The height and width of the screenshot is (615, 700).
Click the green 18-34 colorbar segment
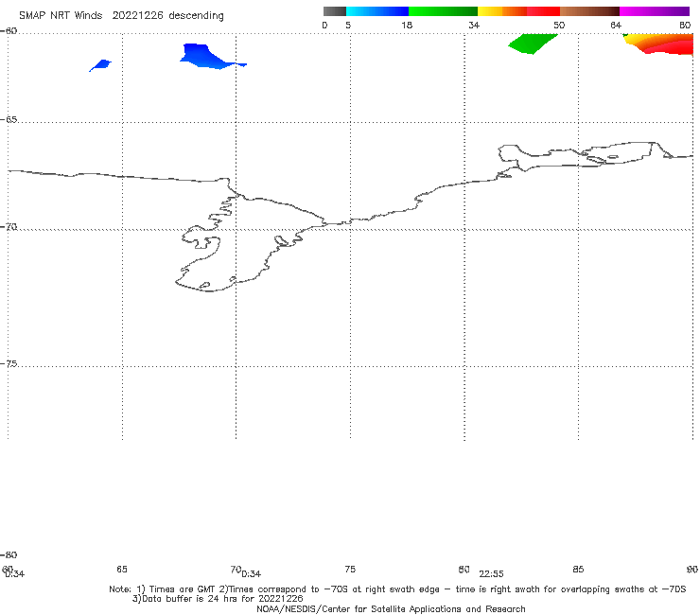[x=443, y=11]
